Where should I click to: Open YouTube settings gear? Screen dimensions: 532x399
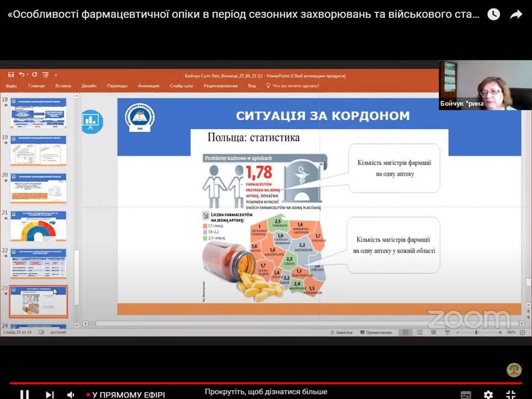488,395
